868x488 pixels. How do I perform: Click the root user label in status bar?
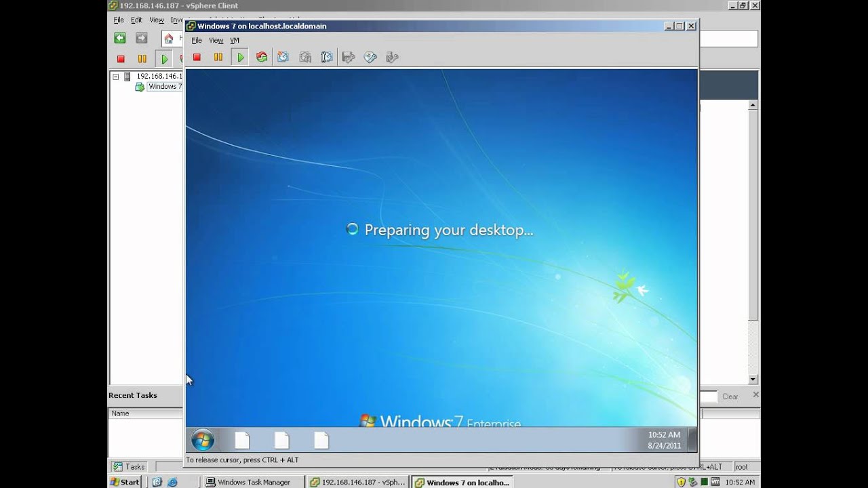coord(741,467)
